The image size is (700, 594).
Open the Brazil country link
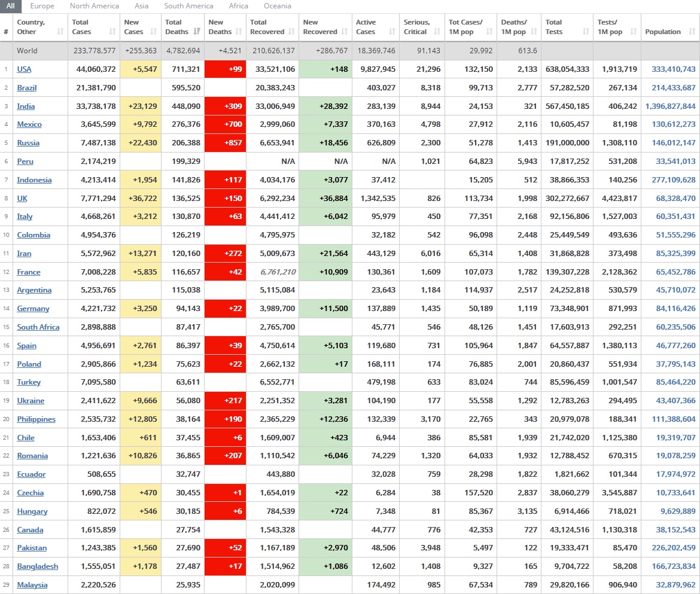(x=27, y=88)
